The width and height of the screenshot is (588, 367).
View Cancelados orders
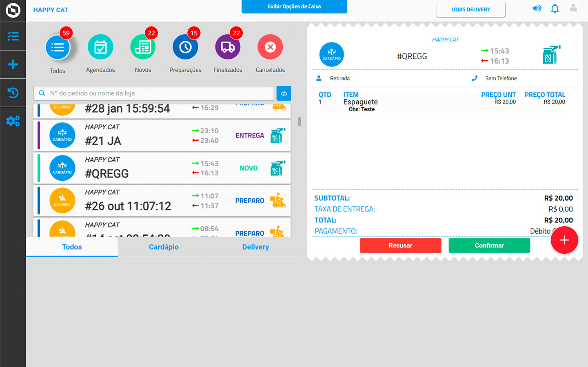coord(270,47)
